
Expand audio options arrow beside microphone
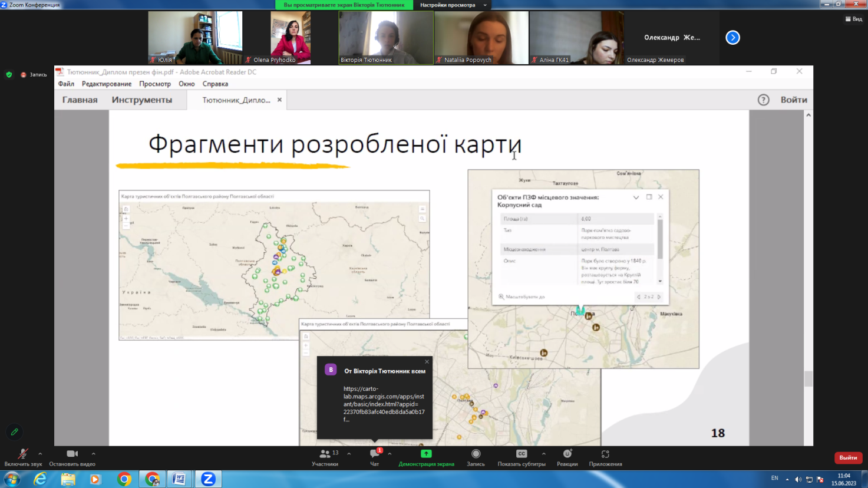[x=40, y=454]
